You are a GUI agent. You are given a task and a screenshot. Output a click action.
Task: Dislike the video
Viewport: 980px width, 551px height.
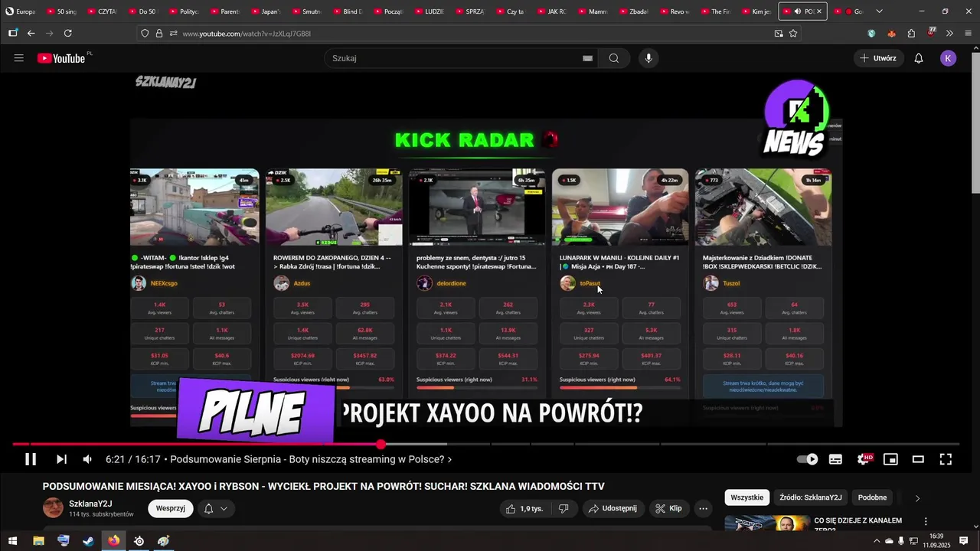pyautogui.click(x=563, y=508)
